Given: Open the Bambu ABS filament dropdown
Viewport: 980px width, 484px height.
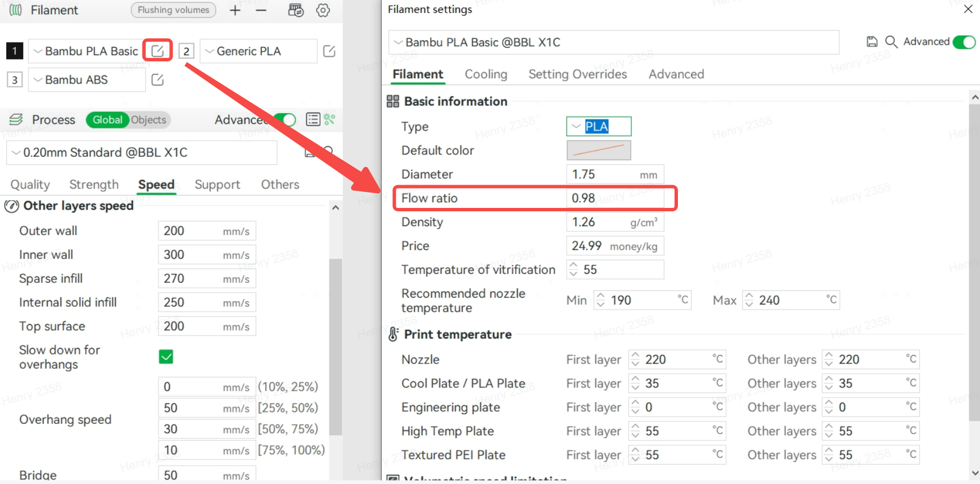Looking at the screenshot, I should (86, 80).
